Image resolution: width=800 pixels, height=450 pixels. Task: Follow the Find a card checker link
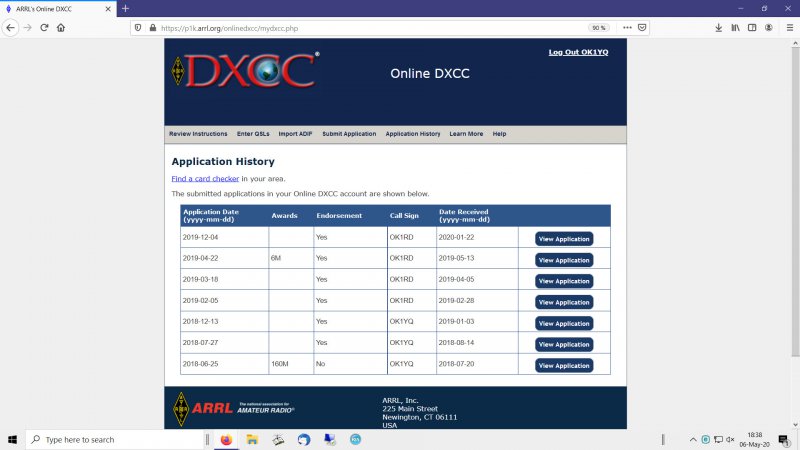pyautogui.click(x=205, y=179)
